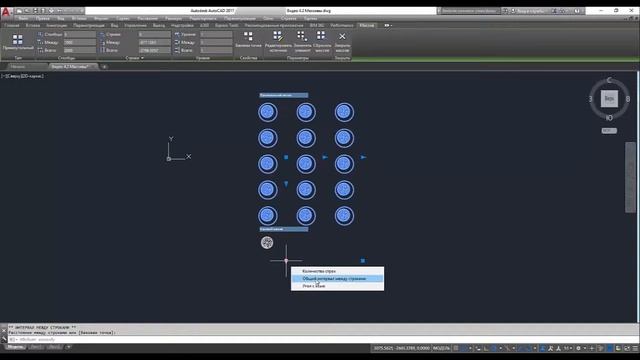Click the Clean Screen icon in status bar
This screenshot has height=360, width=640.
[x=627, y=348]
